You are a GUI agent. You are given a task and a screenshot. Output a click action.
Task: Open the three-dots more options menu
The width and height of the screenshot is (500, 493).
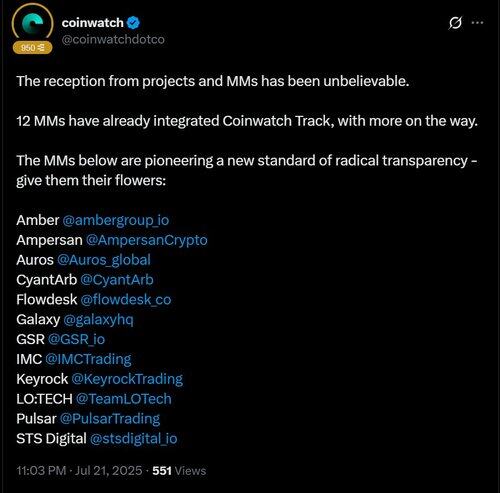point(477,23)
